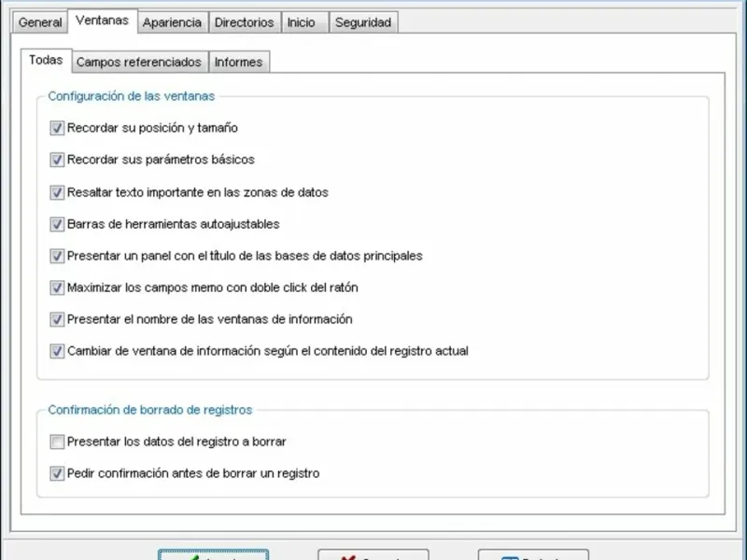The width and height of the screenshot is (747, 560).
Task: Disable Resaltar texto importante en zonas de datos
Action: click(x=57, y=192)
